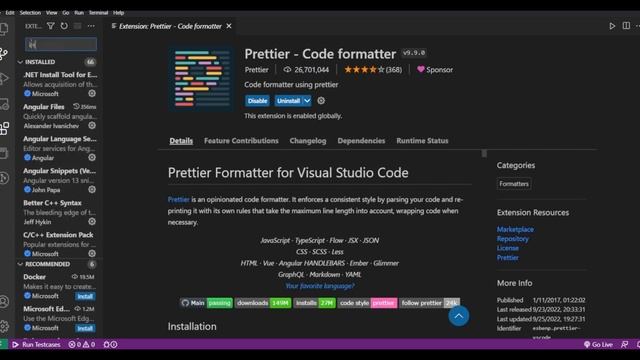Open the Repository resource link
640x360 pixels.
click(513, 239)
